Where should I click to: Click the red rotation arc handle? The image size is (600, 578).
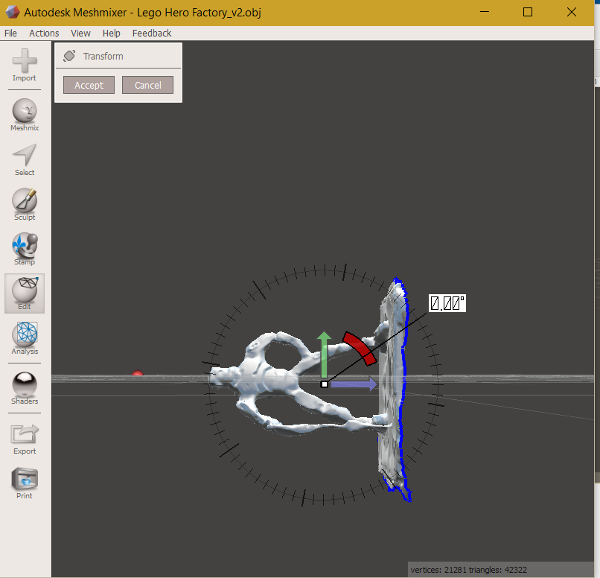(359, 348)
